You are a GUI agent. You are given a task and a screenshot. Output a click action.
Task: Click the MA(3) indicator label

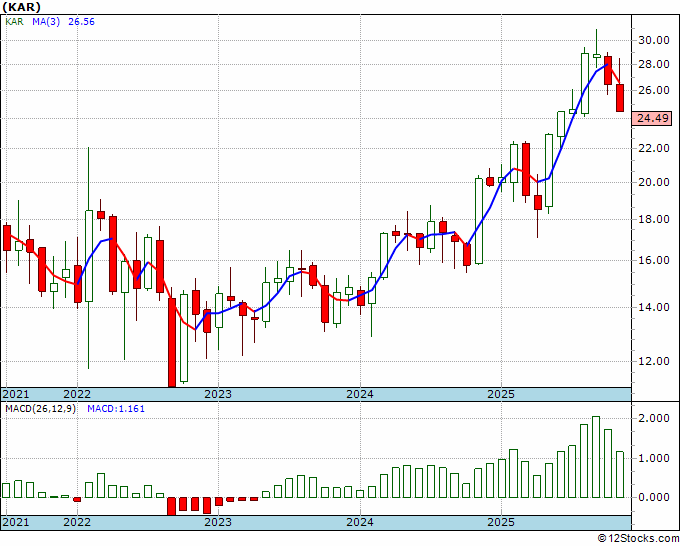46,22
